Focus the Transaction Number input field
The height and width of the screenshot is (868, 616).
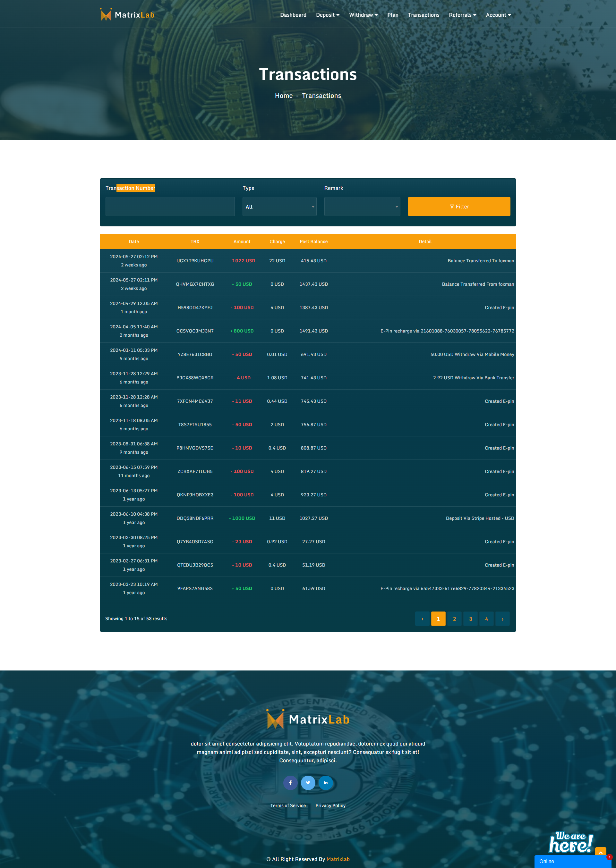coord(170,206)
